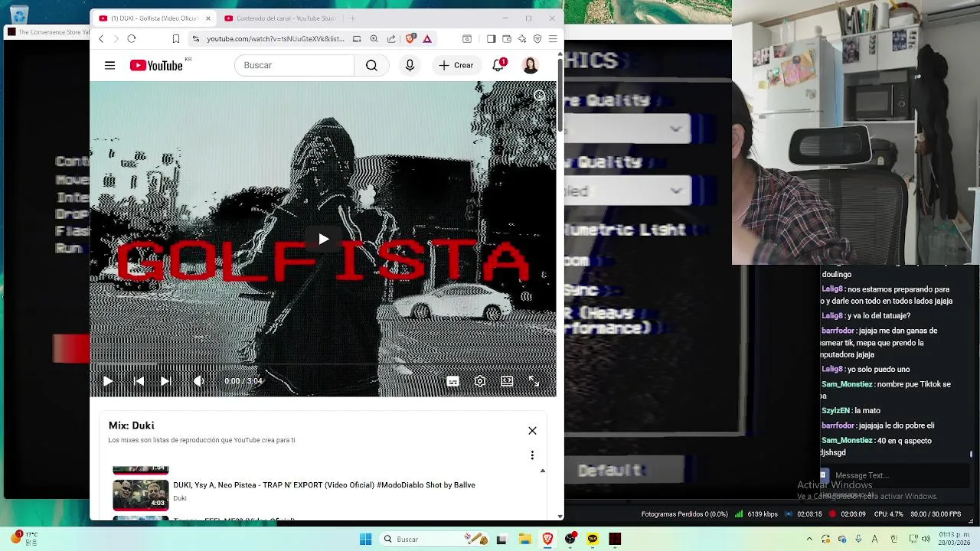Enter fullscreen video mode
Image resolution: width=980 pixels, height=551 pixels.
534,381
